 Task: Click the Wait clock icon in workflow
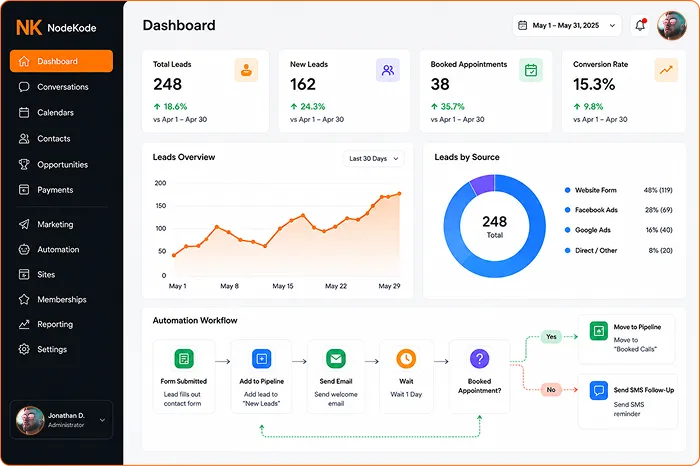pos(406,358)
